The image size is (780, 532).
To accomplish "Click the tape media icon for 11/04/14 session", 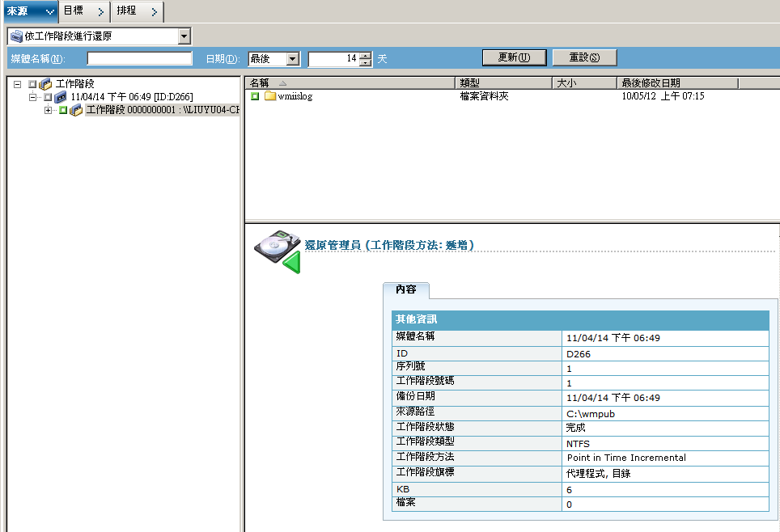I will coord(60,96).
